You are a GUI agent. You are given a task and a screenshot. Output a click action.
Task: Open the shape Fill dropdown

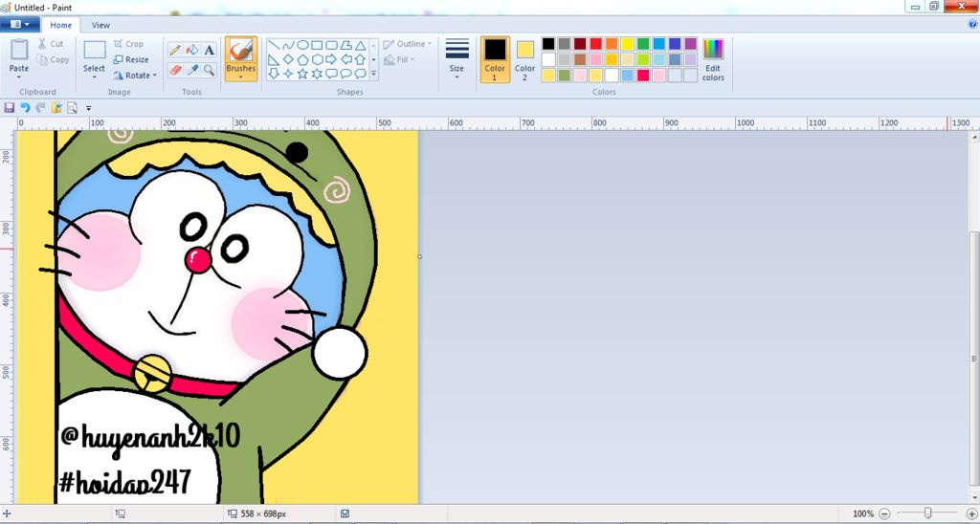tap(399, 60)
